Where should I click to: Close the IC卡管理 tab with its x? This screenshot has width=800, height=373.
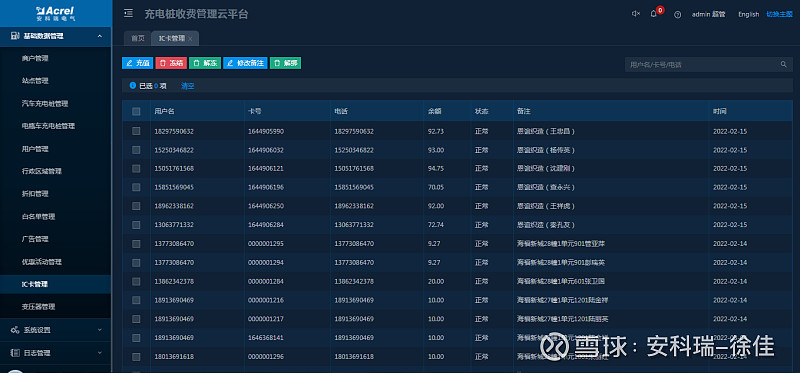click(x=190, y=39)
